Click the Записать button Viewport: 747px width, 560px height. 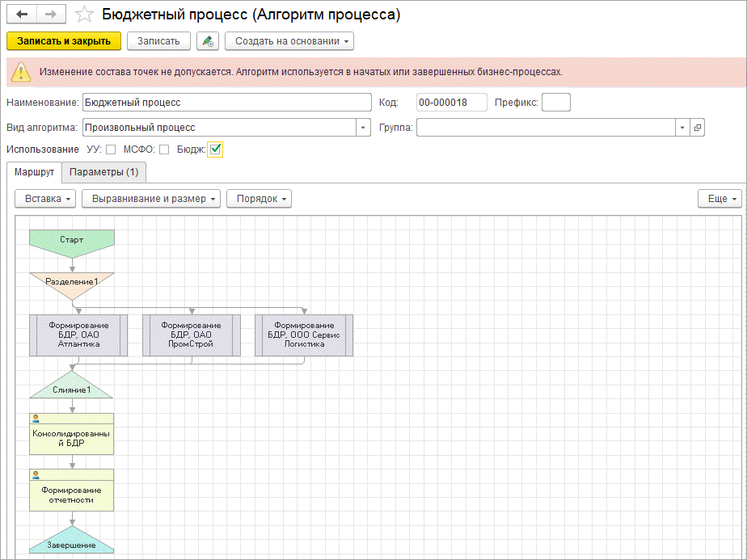click(158, 41)
